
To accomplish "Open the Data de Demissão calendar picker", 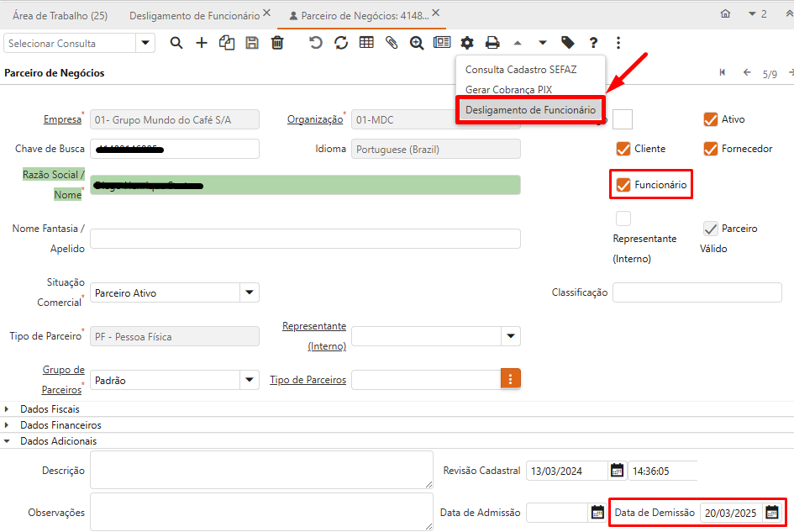I will (x=771, y=512).
